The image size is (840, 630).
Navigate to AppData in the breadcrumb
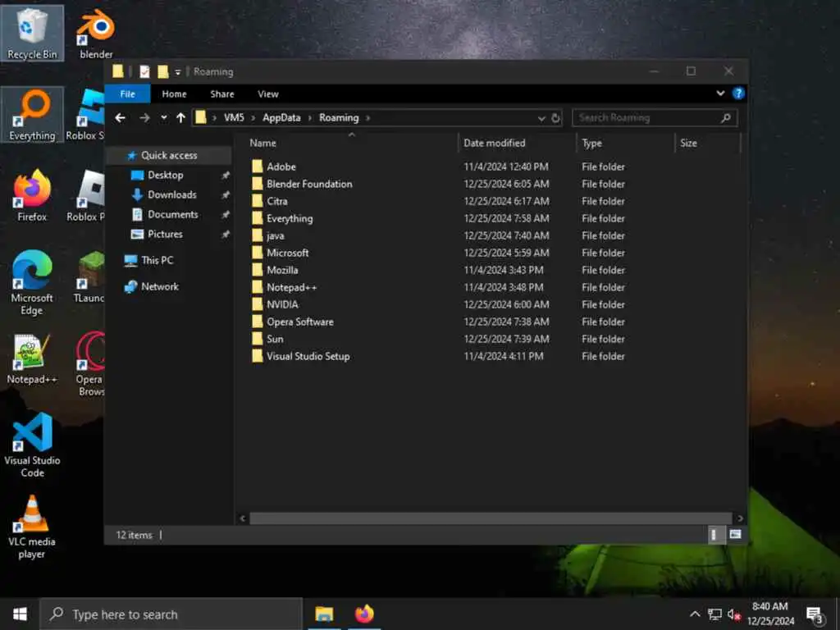(281, 118)
